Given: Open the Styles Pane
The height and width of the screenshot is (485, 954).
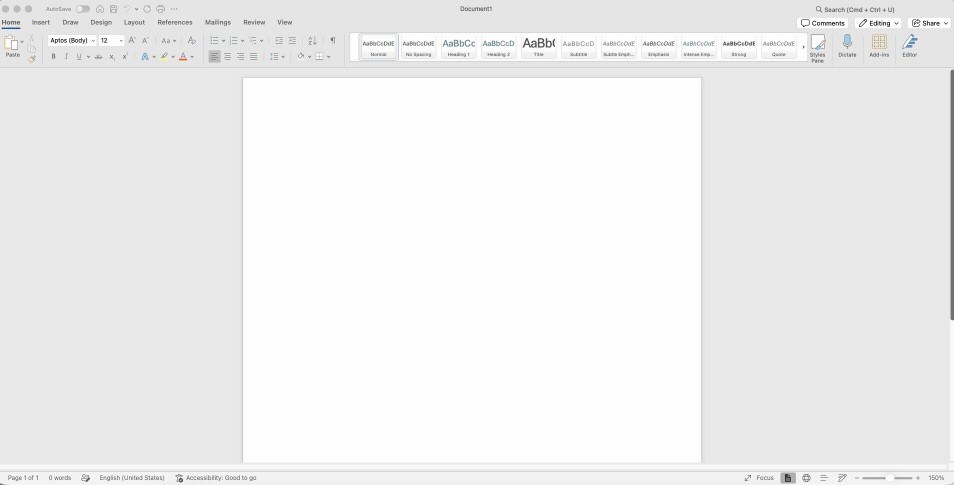Looking at the screenshot, I should (x=818, y=47).
